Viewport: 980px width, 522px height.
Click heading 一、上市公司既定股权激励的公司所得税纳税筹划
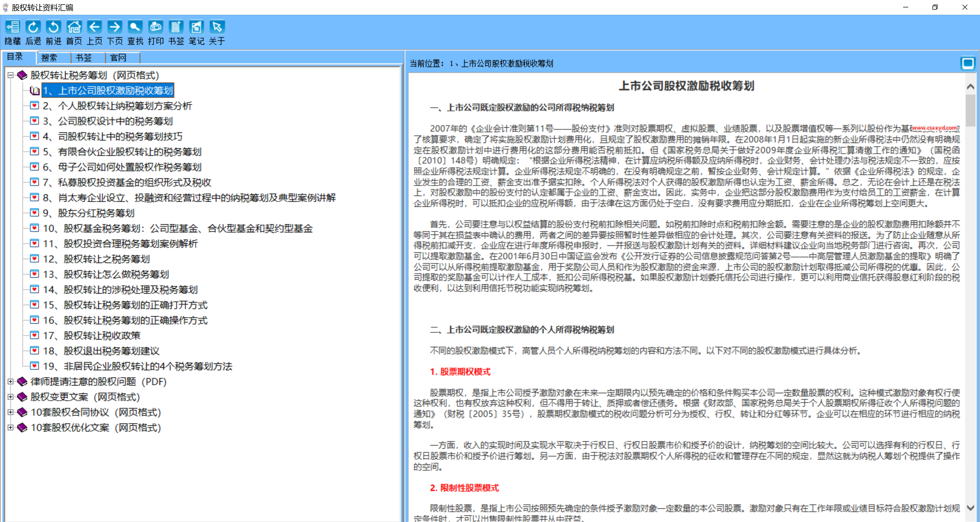point(522,108)
